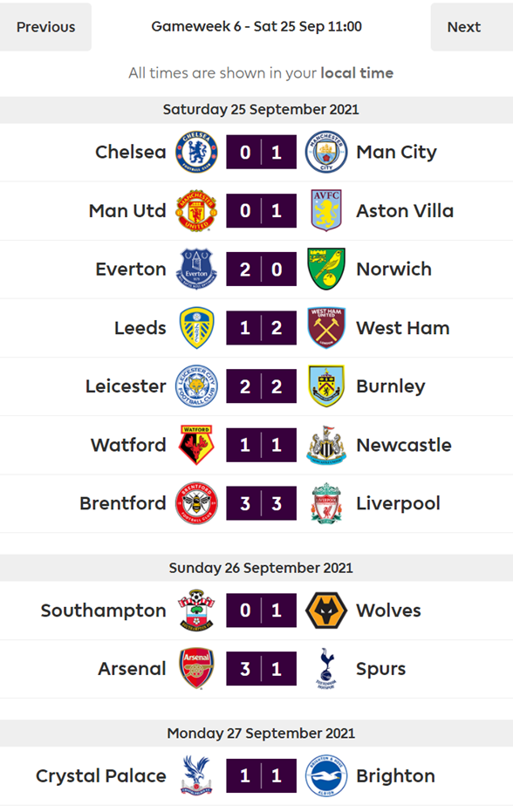Select the Southampton team name

pos(104,611)
